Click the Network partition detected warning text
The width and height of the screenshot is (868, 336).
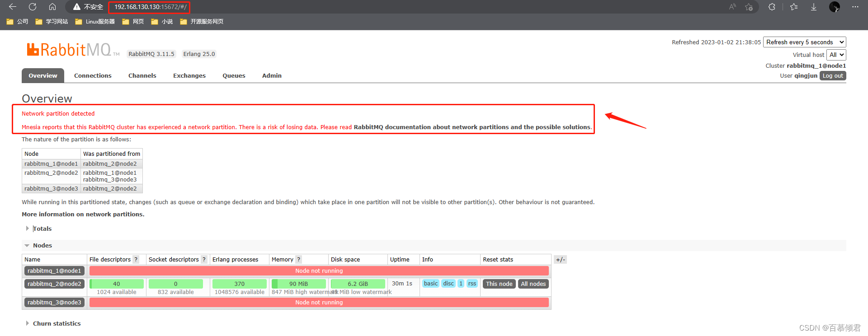[58, 113]
